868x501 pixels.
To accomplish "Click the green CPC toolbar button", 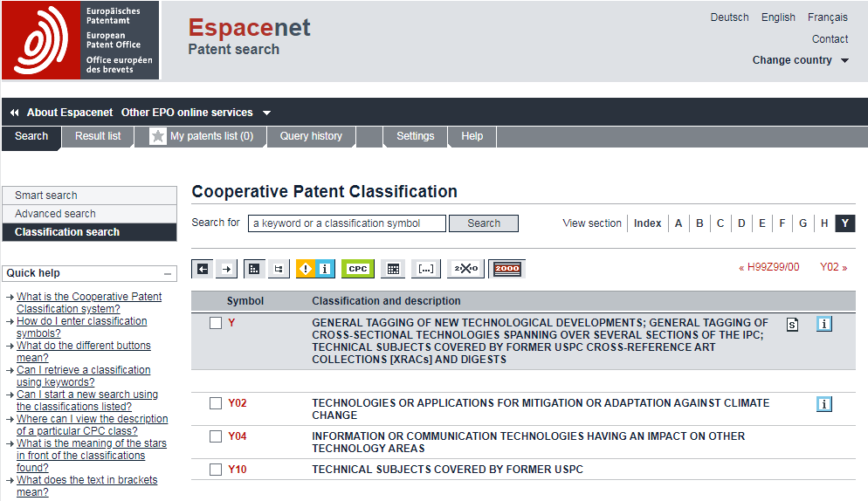I will [x=357, y=269].
